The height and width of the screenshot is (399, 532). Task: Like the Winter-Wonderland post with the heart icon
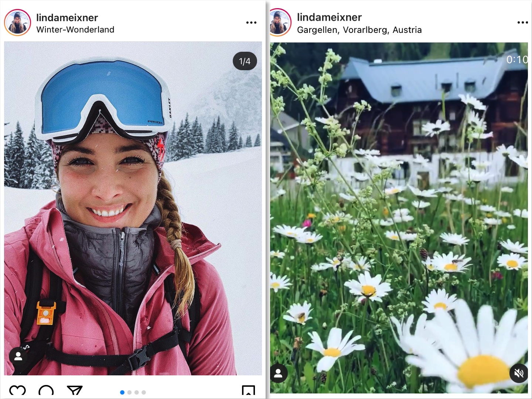click(x=17, y=392)
